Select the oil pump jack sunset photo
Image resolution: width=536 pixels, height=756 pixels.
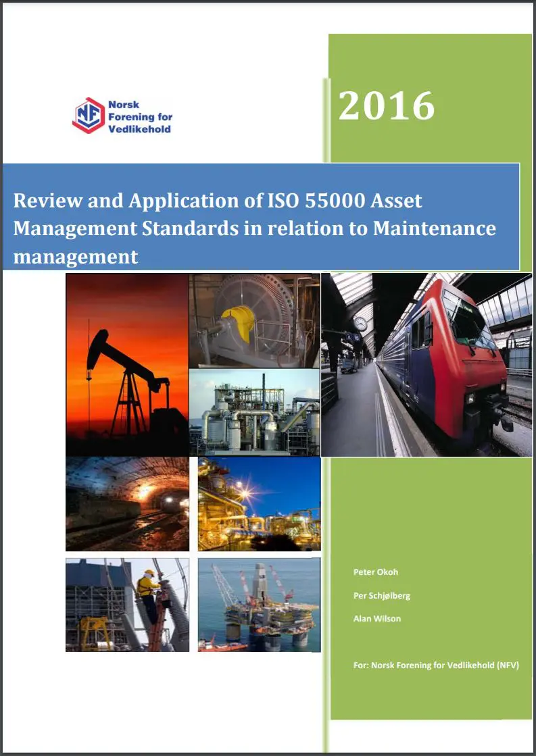(127, 365)
